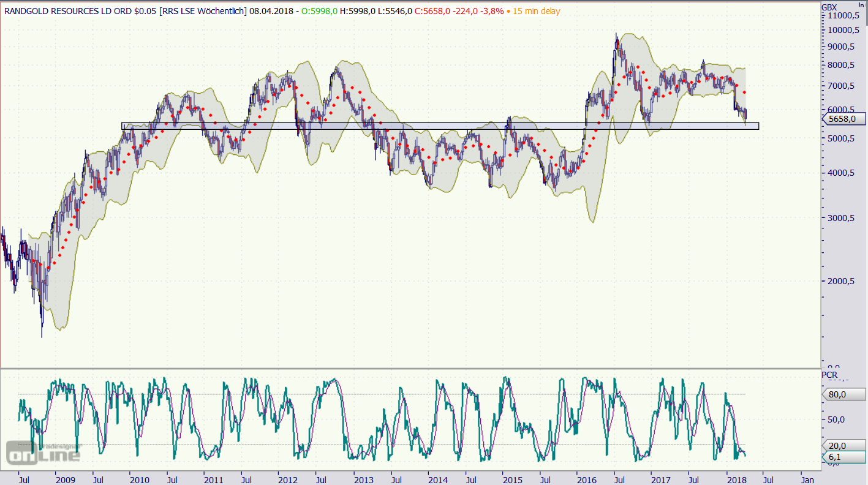Screen dimensions: 868x485
Task: Click the 2013 label on the time axis
Action: pos(363,480)
